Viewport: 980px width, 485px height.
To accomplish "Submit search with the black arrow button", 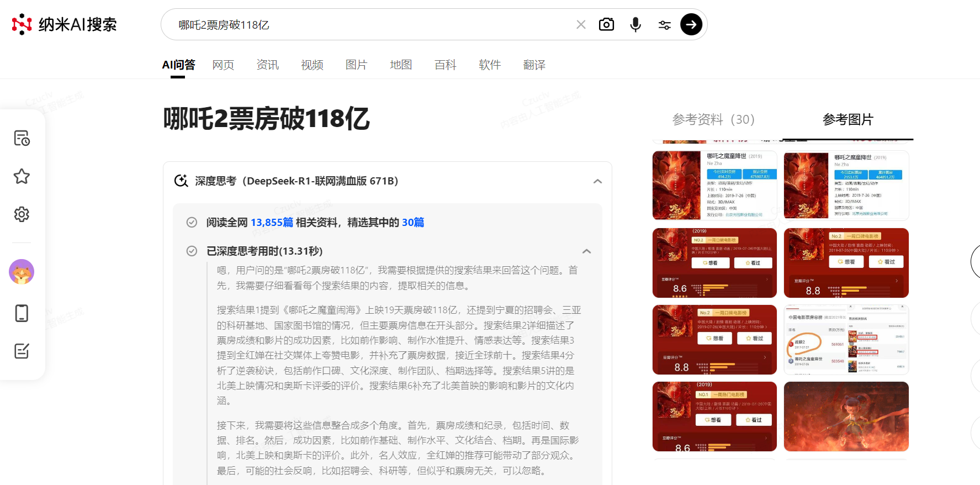I will tap(691, 24).
